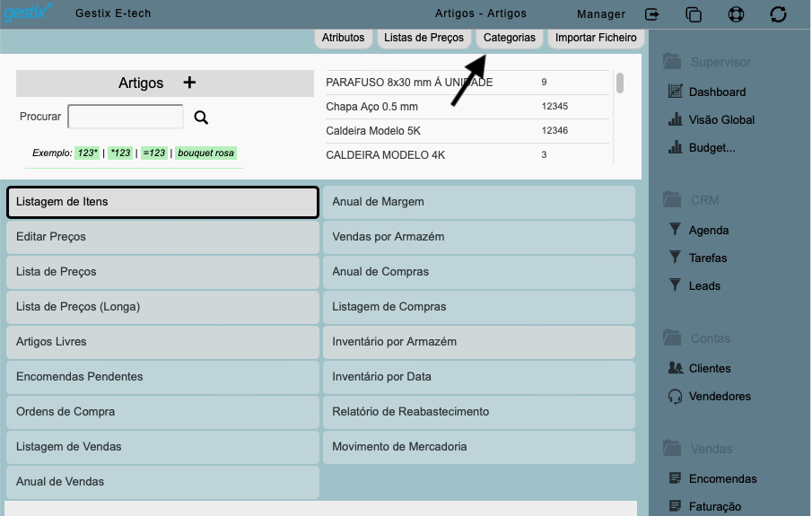Click article code 12345
The height and width of the screenshot is (516, 812).
click(554, 106)
